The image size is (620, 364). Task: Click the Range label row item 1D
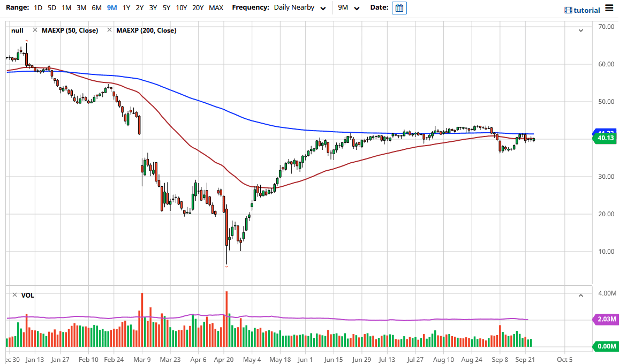[37, 7]
